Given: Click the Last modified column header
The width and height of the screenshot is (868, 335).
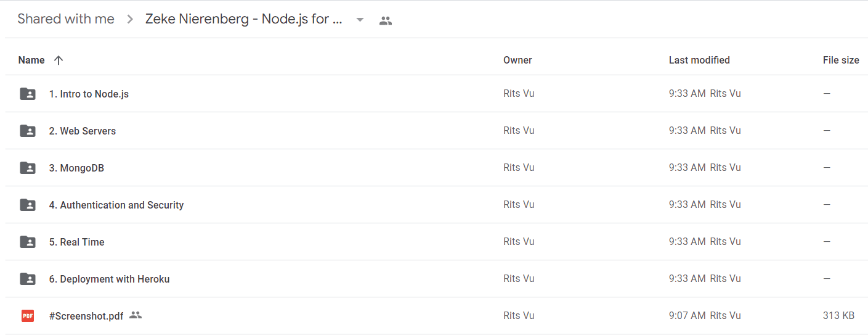Looking at the screenshot, I should click(699, 60).
